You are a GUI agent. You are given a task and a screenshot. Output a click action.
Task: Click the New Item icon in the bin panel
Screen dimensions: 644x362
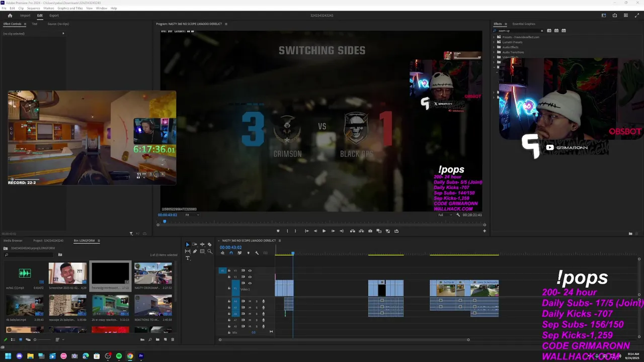[165, 339]
